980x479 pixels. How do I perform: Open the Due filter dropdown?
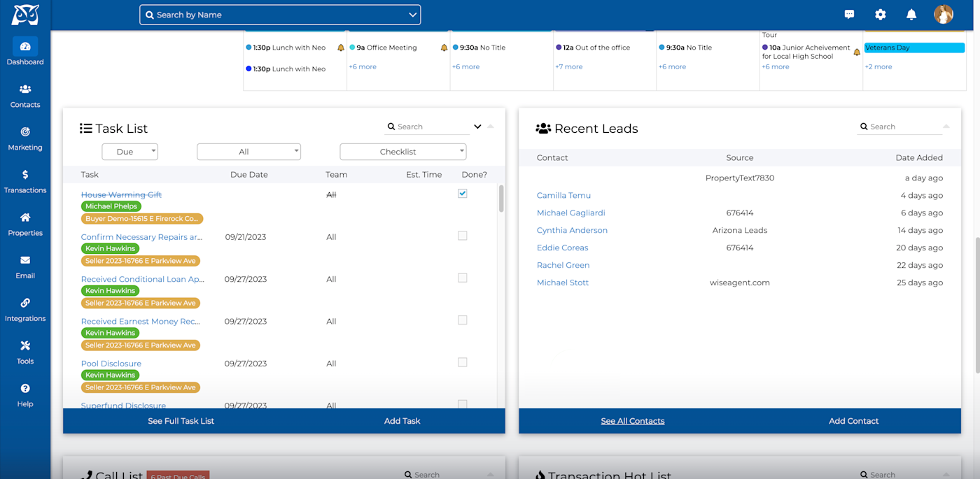click(130, 152)
